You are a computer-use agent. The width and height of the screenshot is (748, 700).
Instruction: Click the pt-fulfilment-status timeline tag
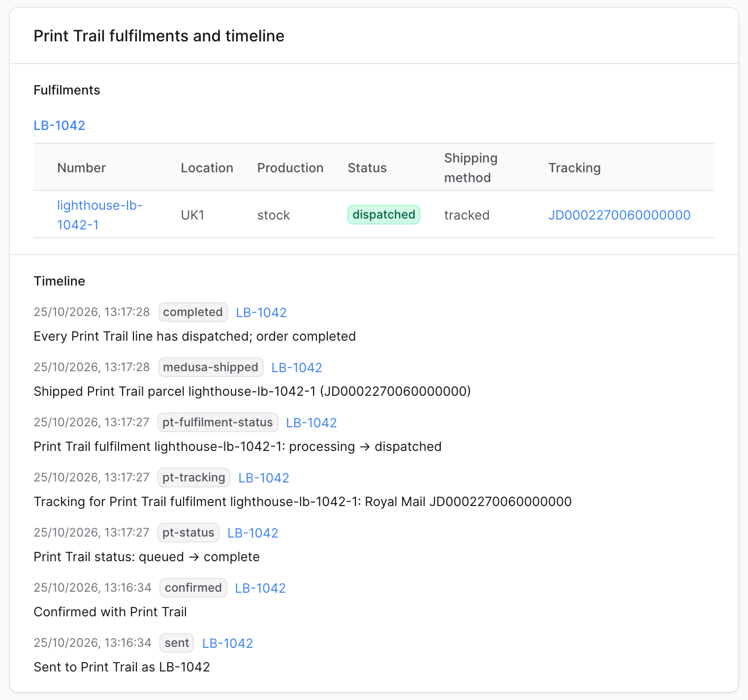tap(218, 422)
